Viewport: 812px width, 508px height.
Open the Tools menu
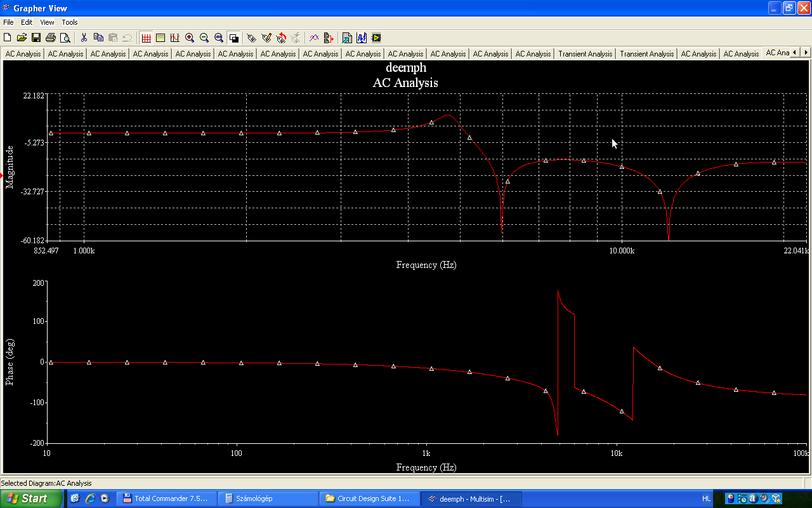pyautogui.click(x=70, y=22)
